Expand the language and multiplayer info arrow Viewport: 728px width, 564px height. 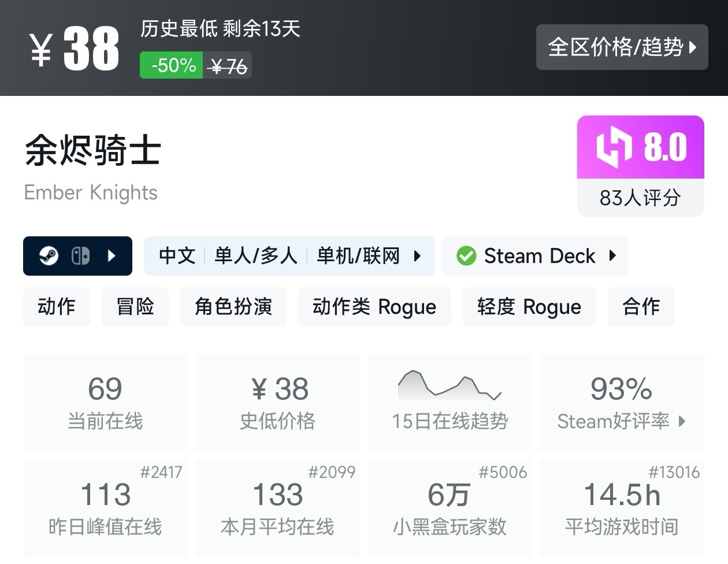[x=417, y=255]
